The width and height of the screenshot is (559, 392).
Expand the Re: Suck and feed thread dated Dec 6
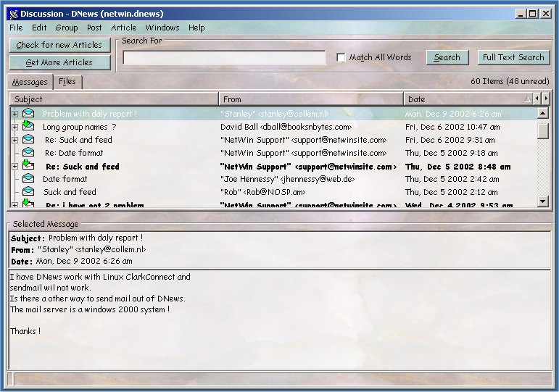pos(15,140)
